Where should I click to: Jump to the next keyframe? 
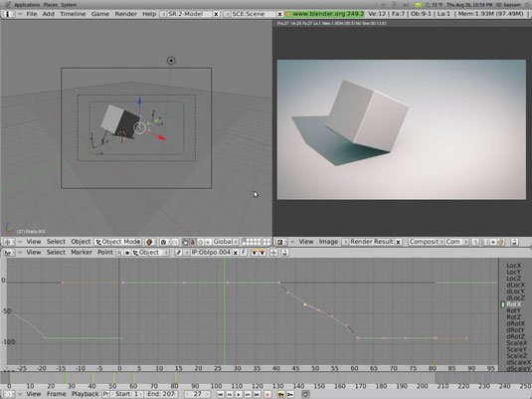[248, 395]
